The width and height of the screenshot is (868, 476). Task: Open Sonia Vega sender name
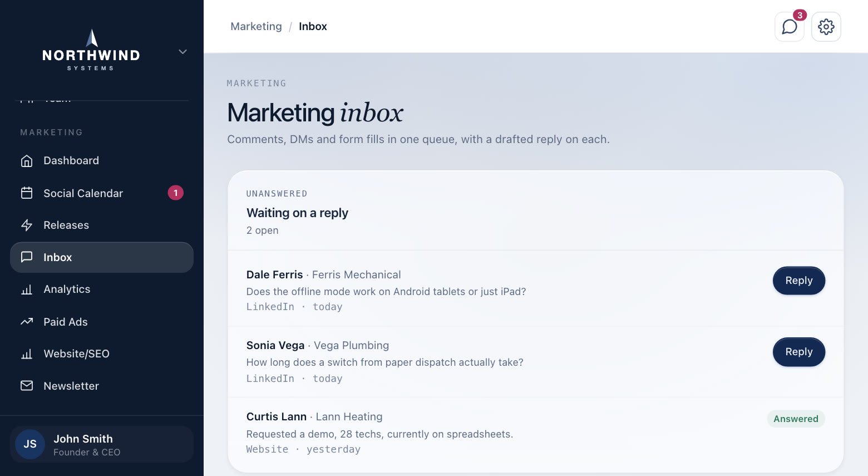(275, 345)
